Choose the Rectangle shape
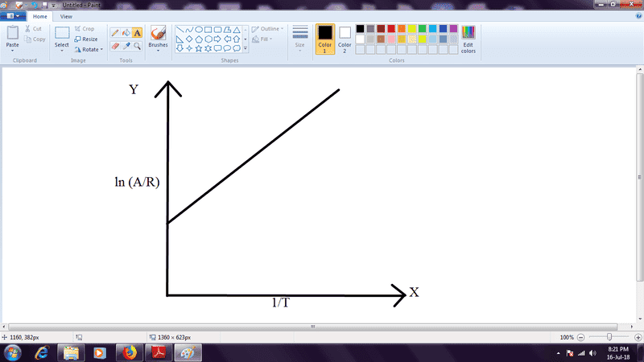This screenshot has width=644, height=362. [208, 30]
